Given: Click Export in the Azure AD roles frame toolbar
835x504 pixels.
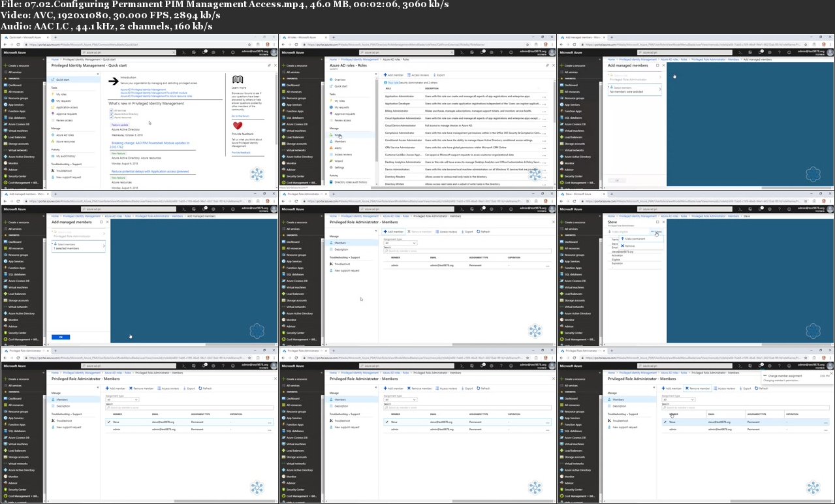Looking at the screenshot, I should (439, 75).
